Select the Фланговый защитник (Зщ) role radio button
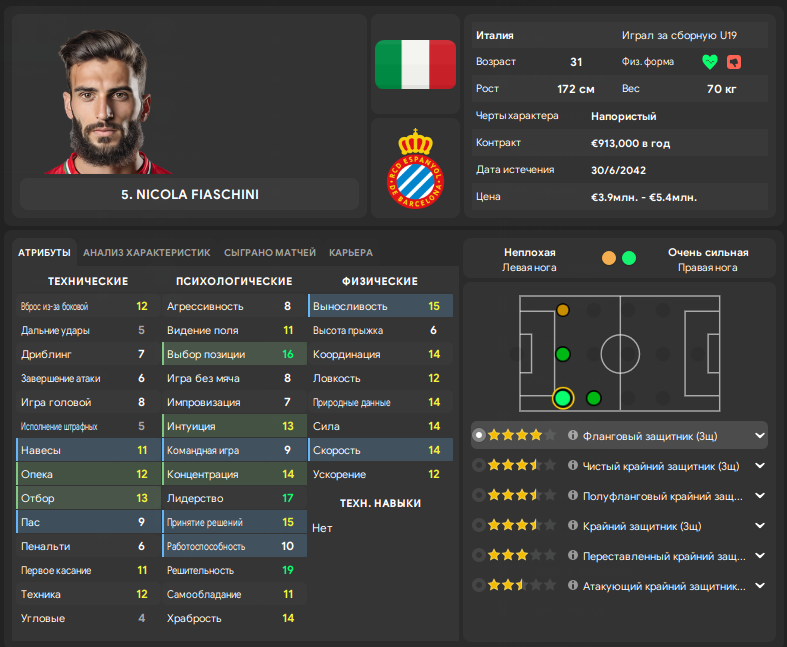 (479, 435)
